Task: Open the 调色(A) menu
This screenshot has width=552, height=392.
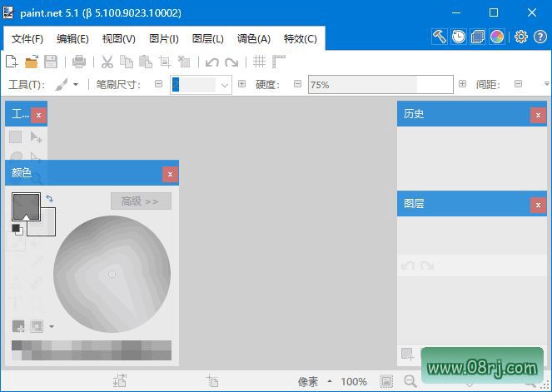Action: coord(253,38)
